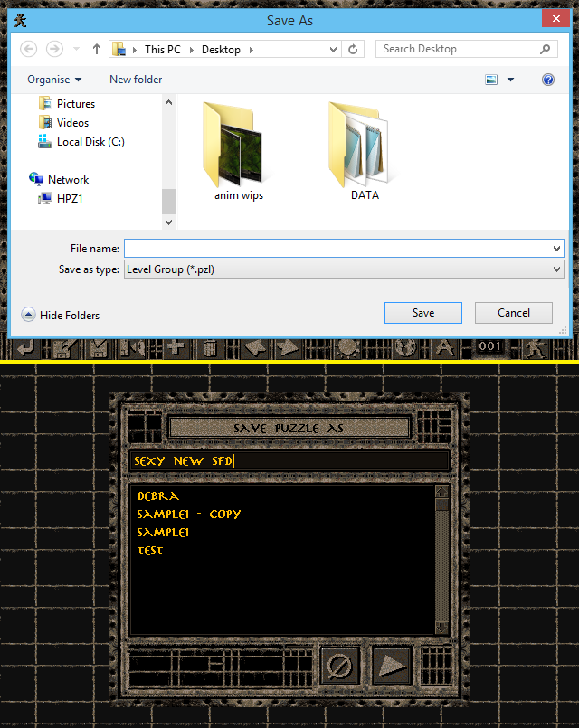
Task: Click Desktop in the address bar
Action: click(x=221, y=49)
